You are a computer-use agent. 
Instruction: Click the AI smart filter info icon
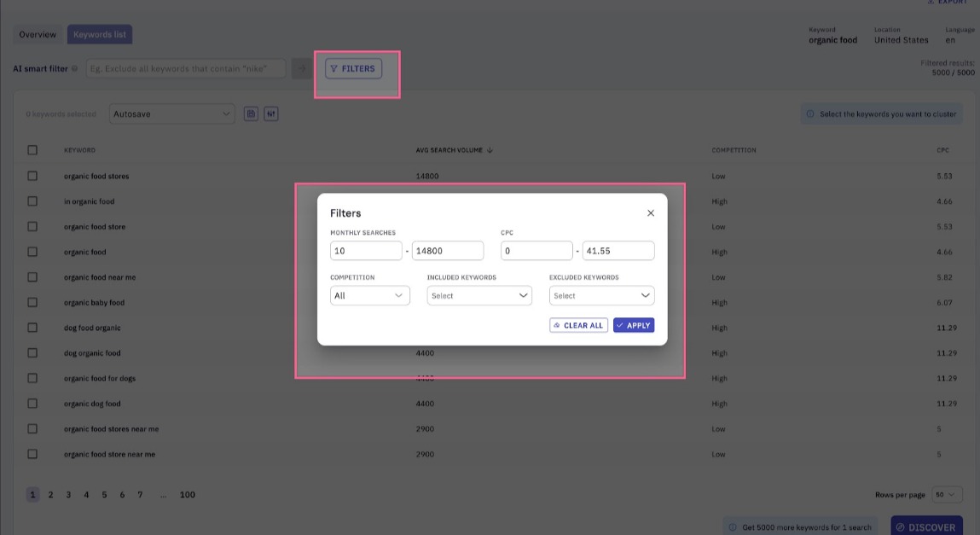click(x=74, y=69)
